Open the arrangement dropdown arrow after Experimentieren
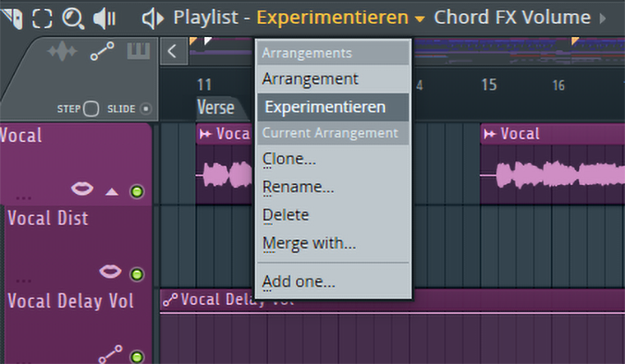Image resolution: width=625 pixels, height=364 pixels. tap(420, 19)
